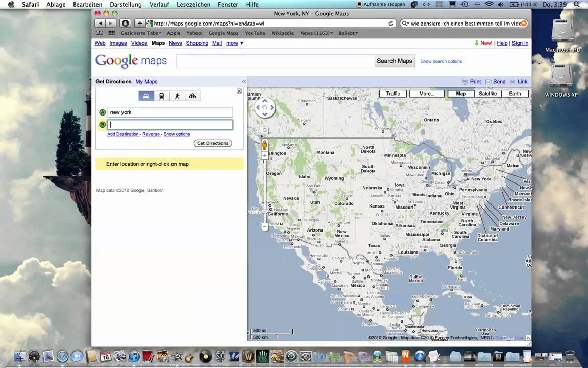Click the 'new york' start field
The image size is (588, 368).
pyautogui.click(x=170, y=112)
